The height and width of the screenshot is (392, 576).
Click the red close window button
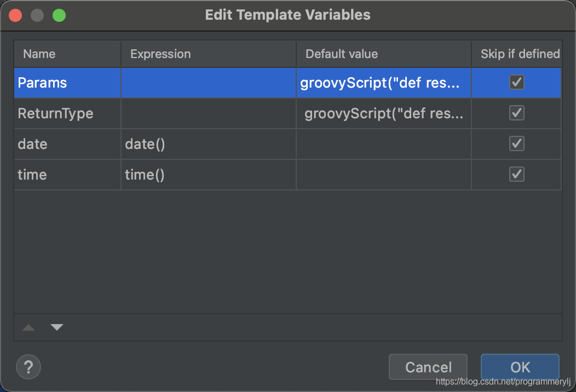(15, 15)
